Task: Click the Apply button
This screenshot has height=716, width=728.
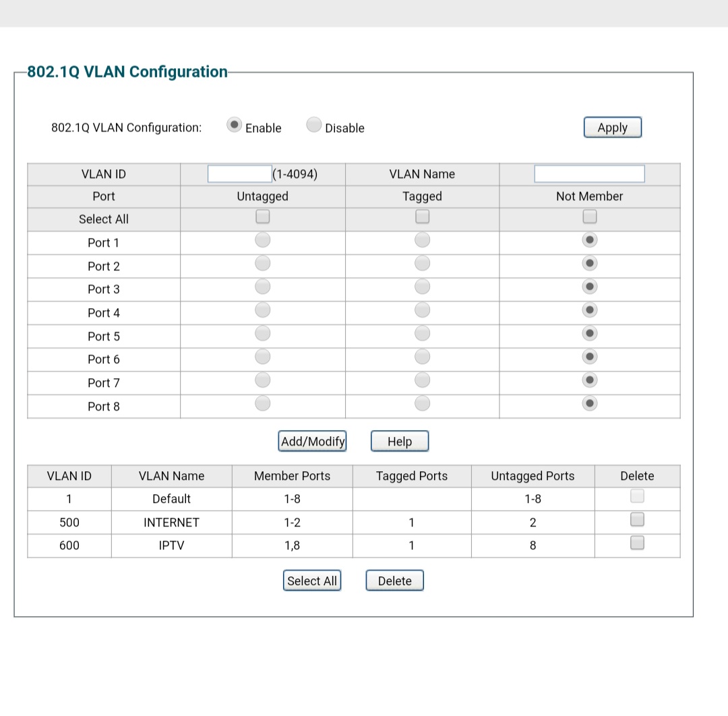Action: tap(612, 127)
